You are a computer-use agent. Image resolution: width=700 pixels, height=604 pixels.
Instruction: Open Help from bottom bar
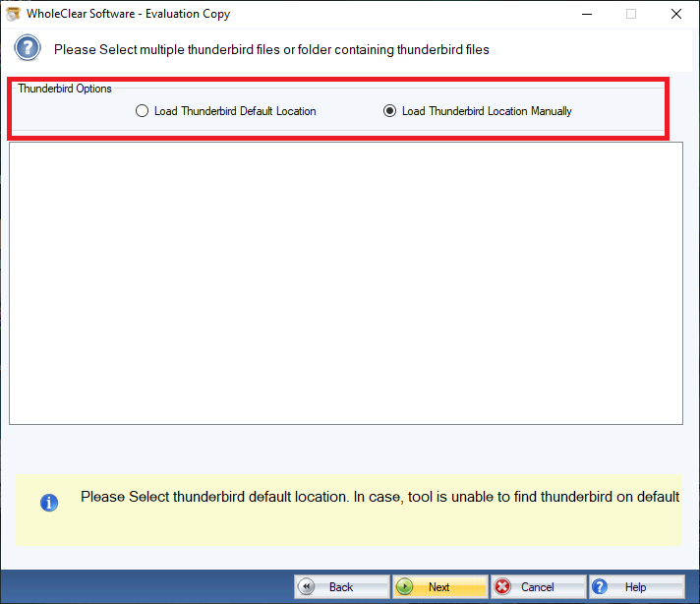coord(637,586)
